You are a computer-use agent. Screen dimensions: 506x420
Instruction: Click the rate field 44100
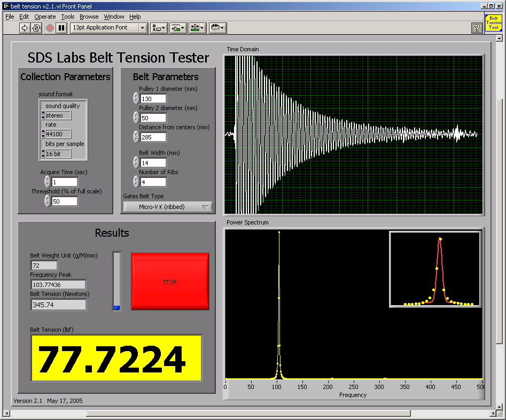pyautogui.click(x=58, y=134)
